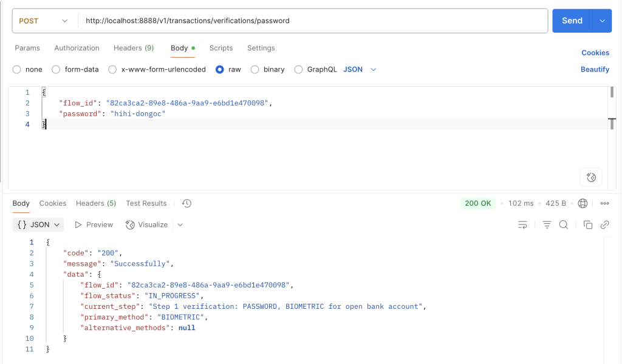The image size is (622, 364).
Task: Open the request Headers (9) tab
Action: [x=134, y=48]
